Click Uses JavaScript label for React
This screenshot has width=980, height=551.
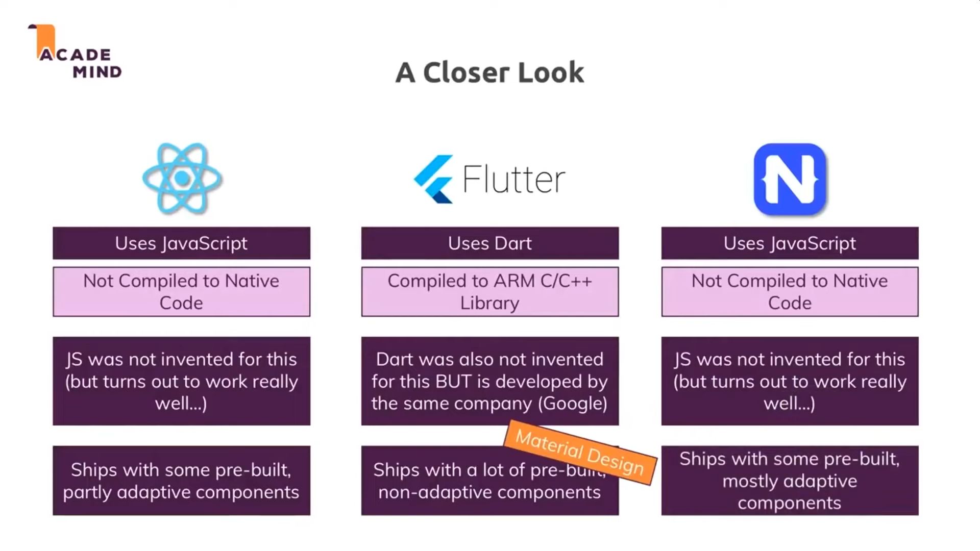pyautogui.click(x=181, y=243)
